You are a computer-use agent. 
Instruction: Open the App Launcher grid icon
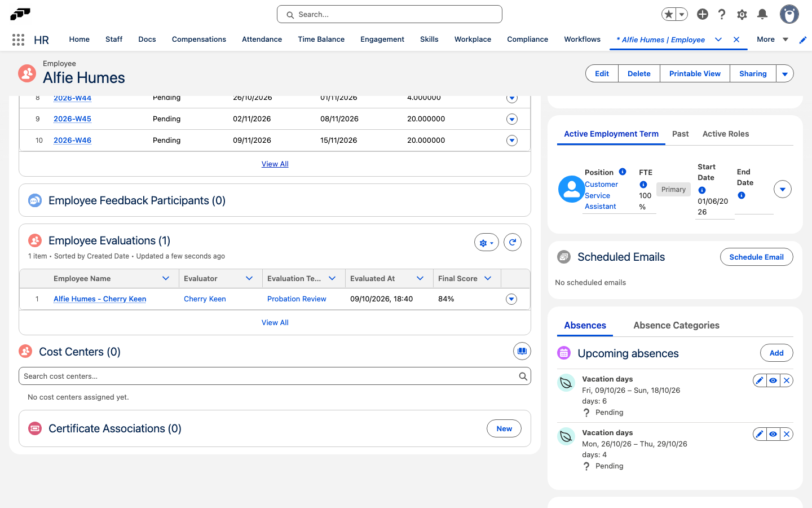(x=18, y=40)
